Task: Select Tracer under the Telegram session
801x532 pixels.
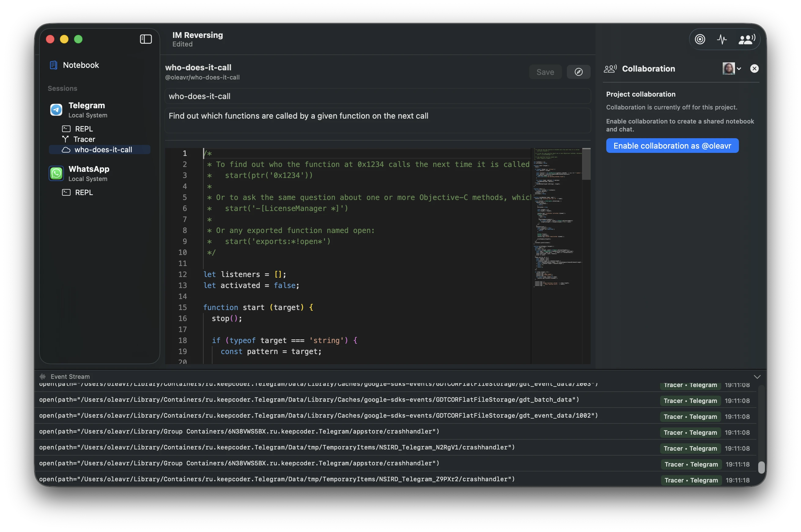Action: 84,139
